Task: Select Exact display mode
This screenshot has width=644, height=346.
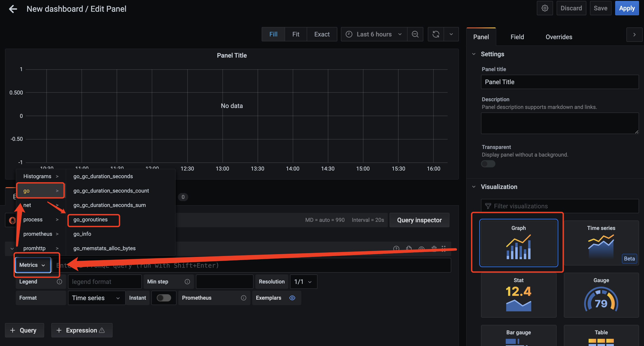Action: coord(322,34)
